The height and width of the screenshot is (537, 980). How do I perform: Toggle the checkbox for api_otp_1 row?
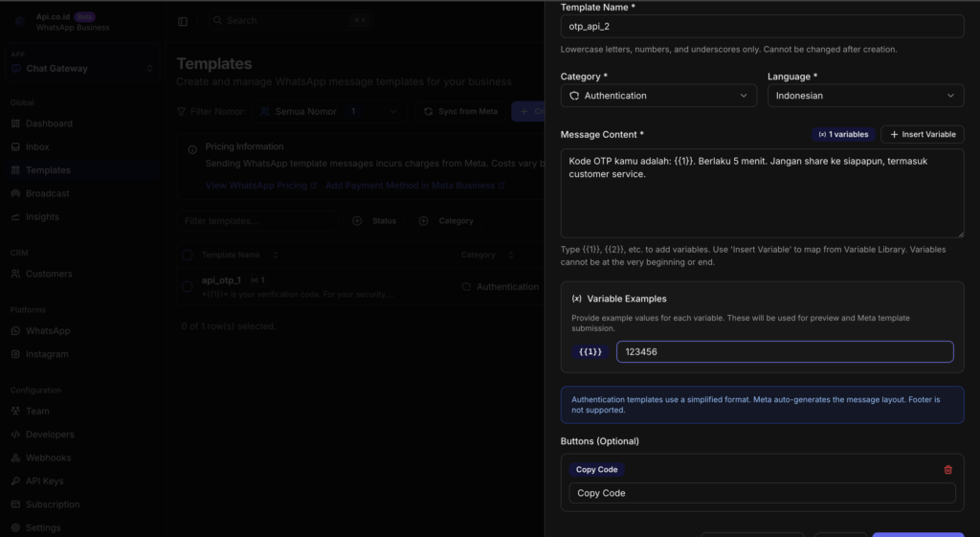[x=187, y=286]
